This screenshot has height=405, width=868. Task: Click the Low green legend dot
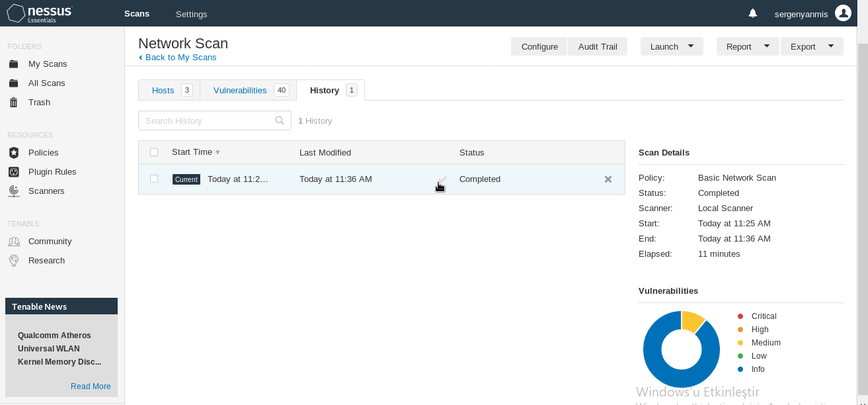pyautogui.click(x=740, y=356)
